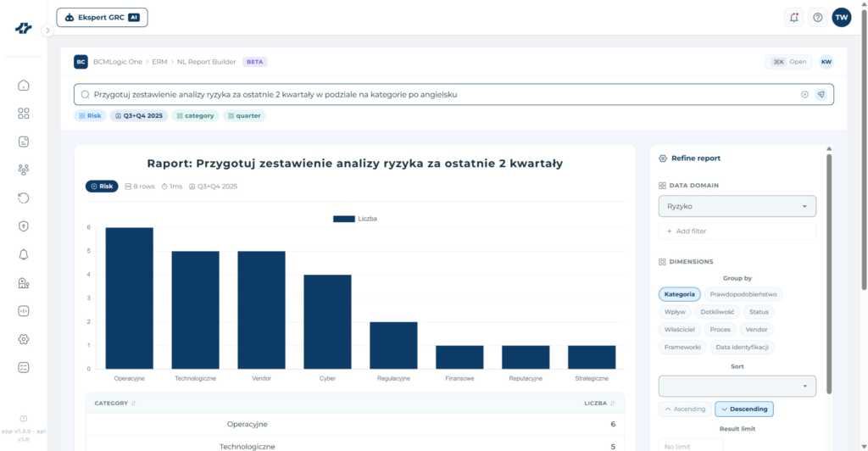
Task: Navigate to ERM breadcrumb
Action: pos(159,62)
